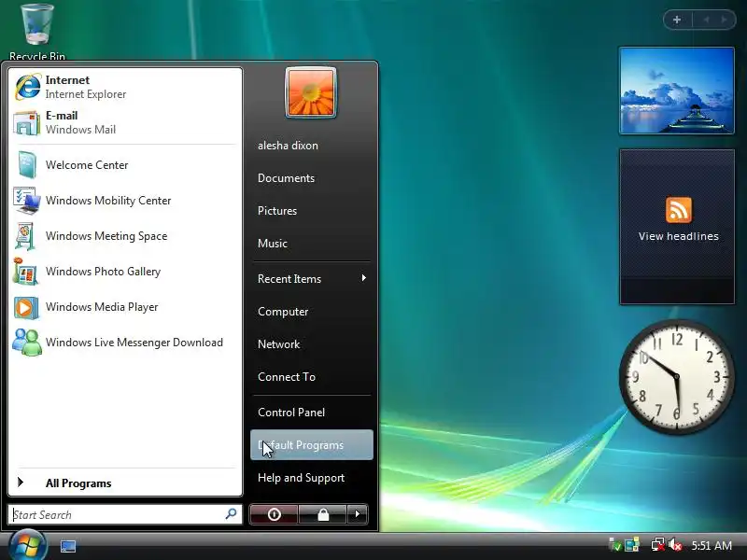Open the shutdown options arrow menu
The height and width of the screenshot is (560, 747).
pyautogui.click(x=358, y=514)
